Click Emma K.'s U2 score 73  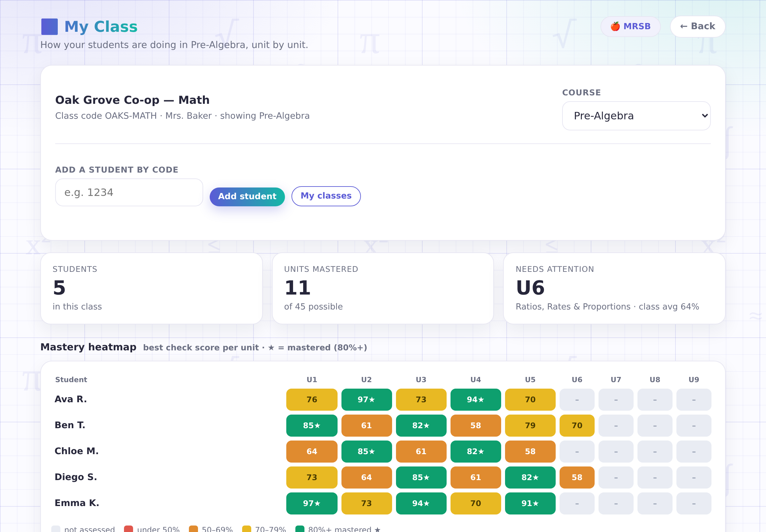366,504
